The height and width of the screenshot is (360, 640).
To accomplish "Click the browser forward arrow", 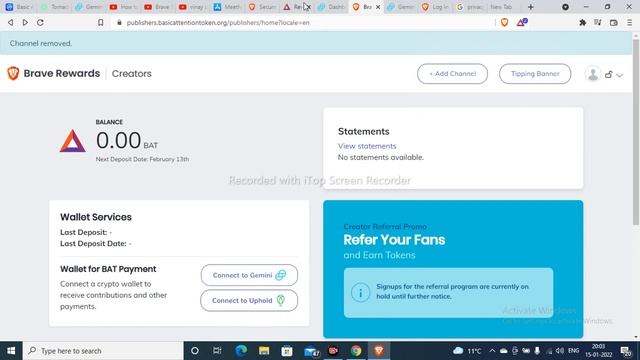I will (x=25, y=22).
